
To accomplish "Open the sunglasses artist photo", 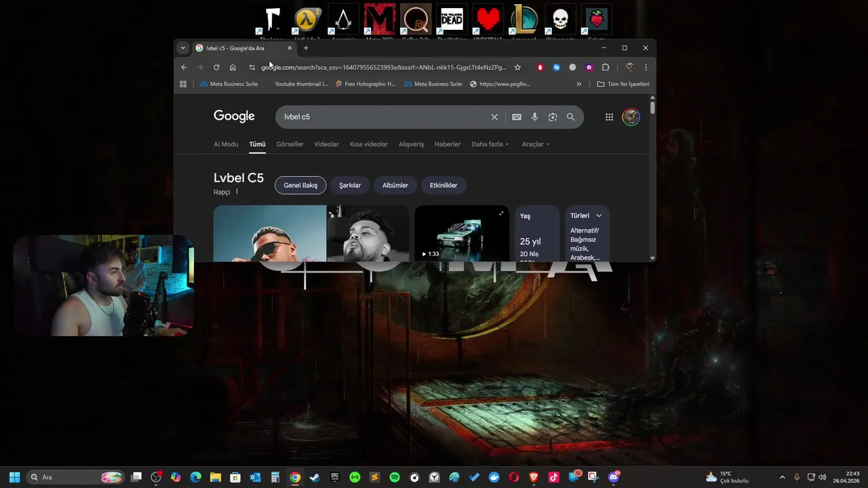I will (x=270, y=233).
